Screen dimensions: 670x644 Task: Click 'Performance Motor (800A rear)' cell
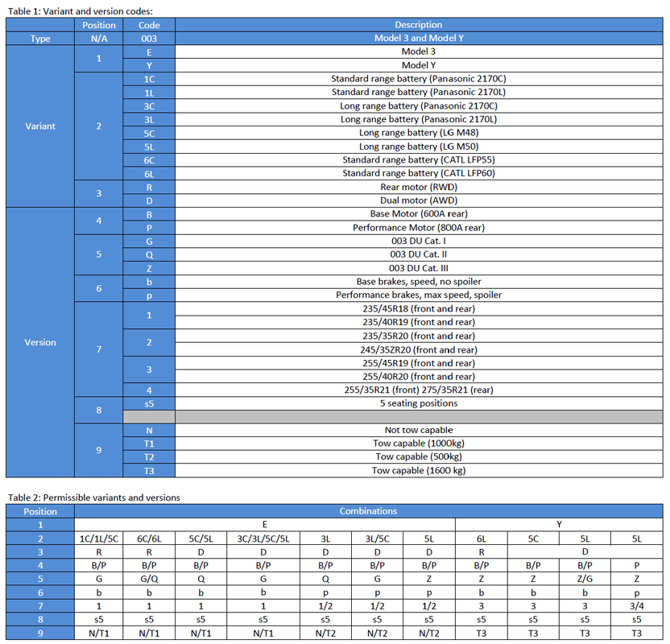click(x=419, y=227)
